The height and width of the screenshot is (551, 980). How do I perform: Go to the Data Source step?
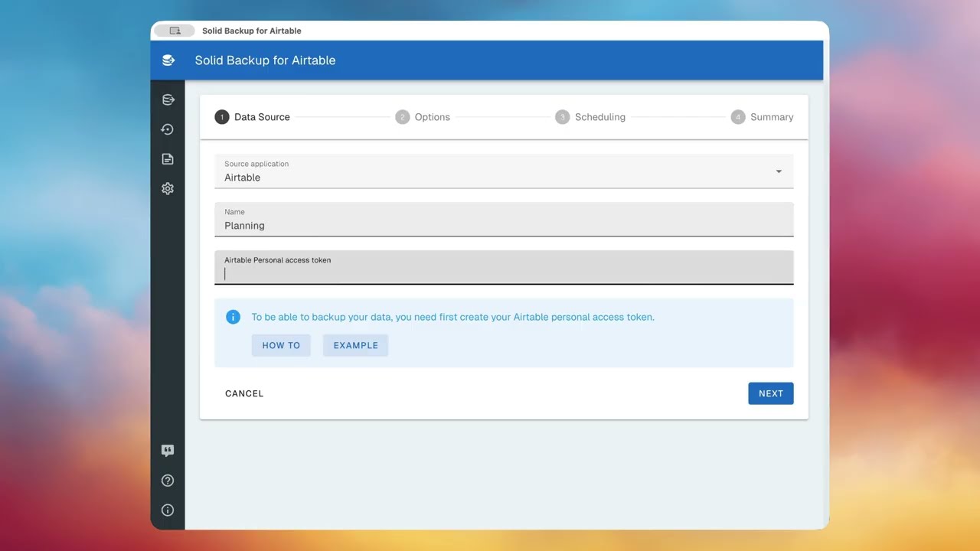253,117
